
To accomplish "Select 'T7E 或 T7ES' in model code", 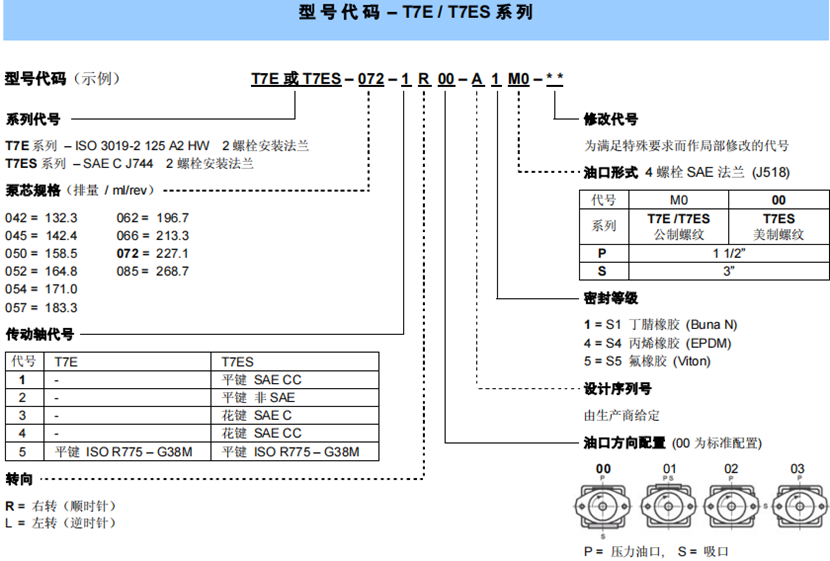I will pyautogui.click(x=296, y=79).
